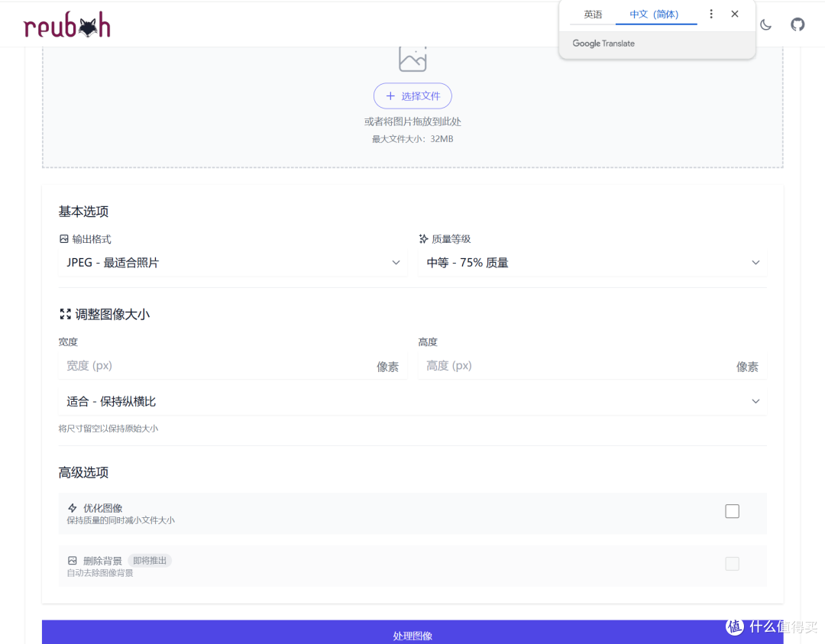Click the 处理图像 button
Image resolution: width=825 pixels, height=644 pixels.
point(412,633)
